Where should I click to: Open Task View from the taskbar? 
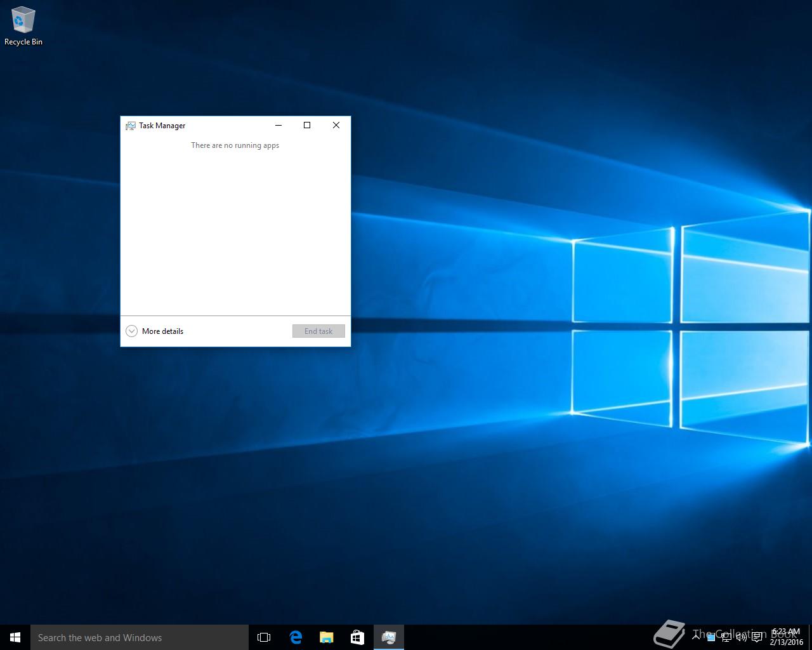click(x=264, y=637)
